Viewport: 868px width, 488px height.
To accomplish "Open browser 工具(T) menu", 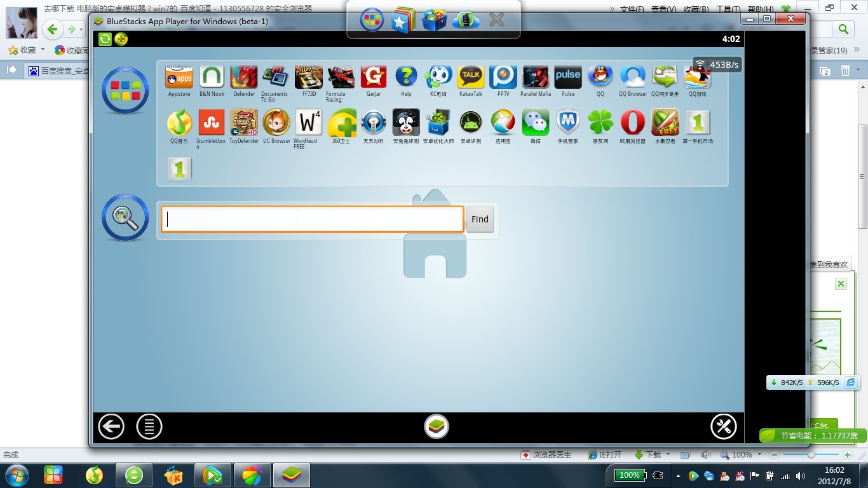I will coord(729,10).
